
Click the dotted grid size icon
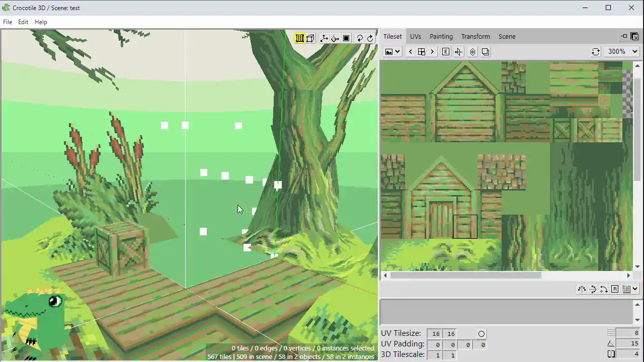tap(611, 333)
